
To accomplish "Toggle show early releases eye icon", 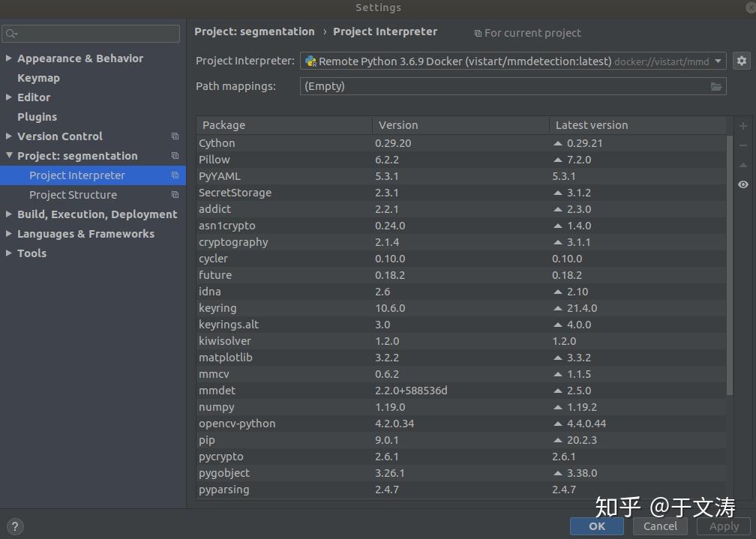I will click(743, 184).
